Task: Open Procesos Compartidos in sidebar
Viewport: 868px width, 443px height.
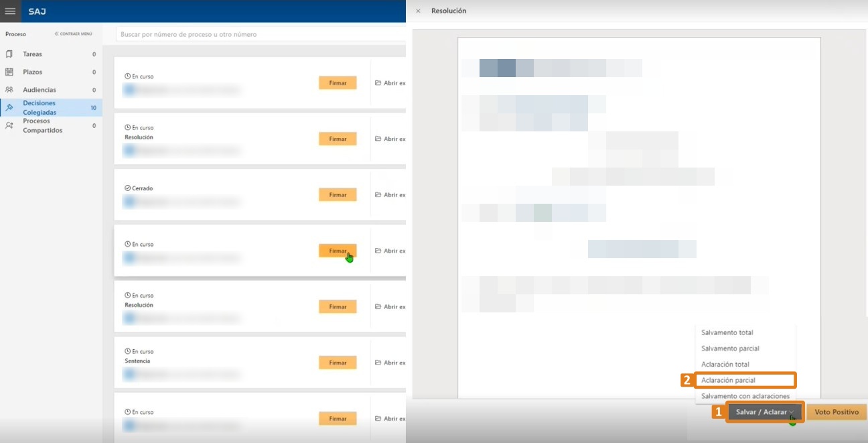Action: click(50, 126)
